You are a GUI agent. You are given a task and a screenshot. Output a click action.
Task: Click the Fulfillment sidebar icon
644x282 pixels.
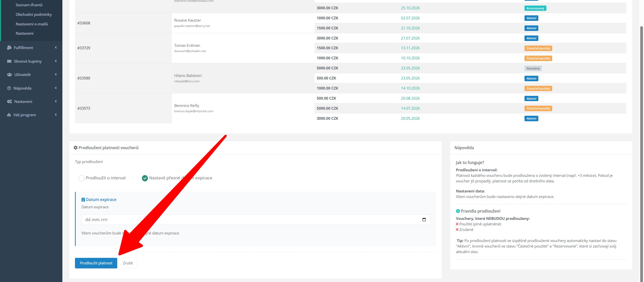[9, 48]
